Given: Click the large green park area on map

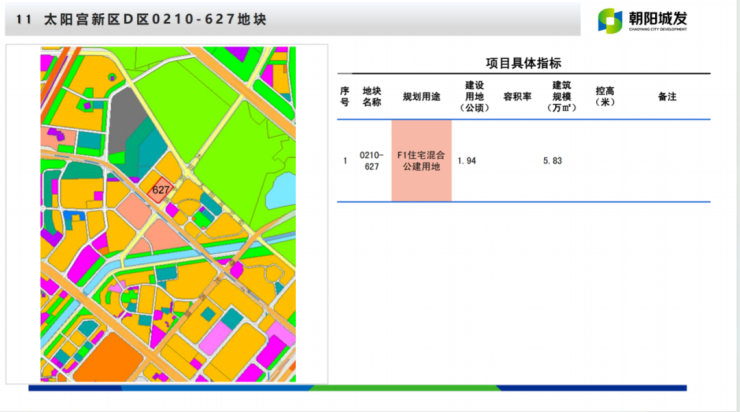Looking at the screenshot, I should click(x=240, y=130).
